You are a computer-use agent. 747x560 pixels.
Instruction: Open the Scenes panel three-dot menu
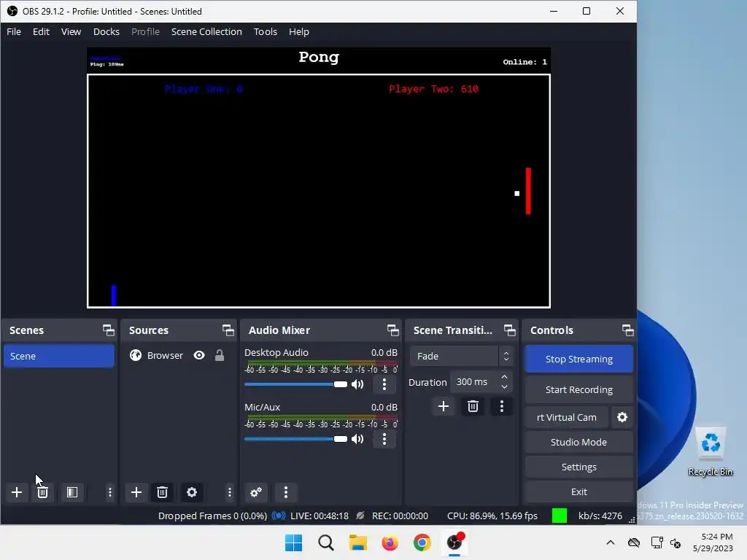click(x=110, y=492)
